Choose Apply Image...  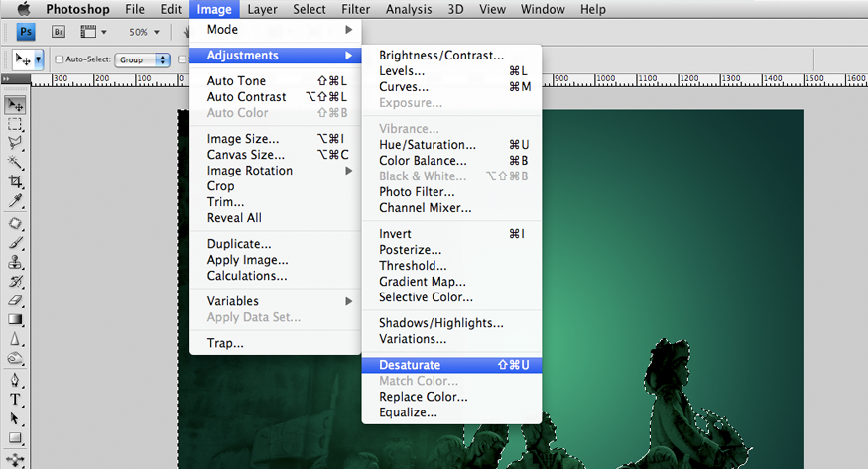point(275,260)
